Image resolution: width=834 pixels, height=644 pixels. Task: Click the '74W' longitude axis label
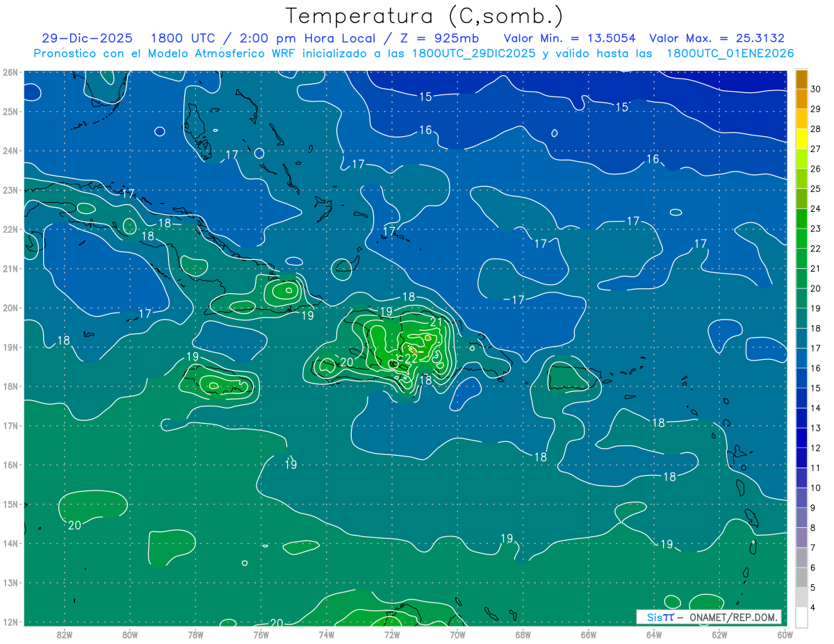[x=327, y=634]
